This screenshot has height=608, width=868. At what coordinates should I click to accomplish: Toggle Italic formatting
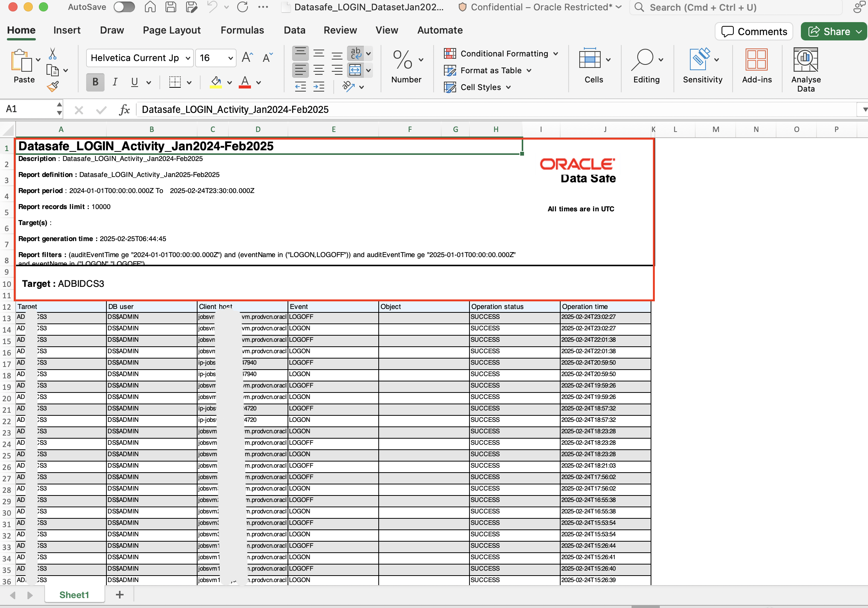(x=115, y=82)
